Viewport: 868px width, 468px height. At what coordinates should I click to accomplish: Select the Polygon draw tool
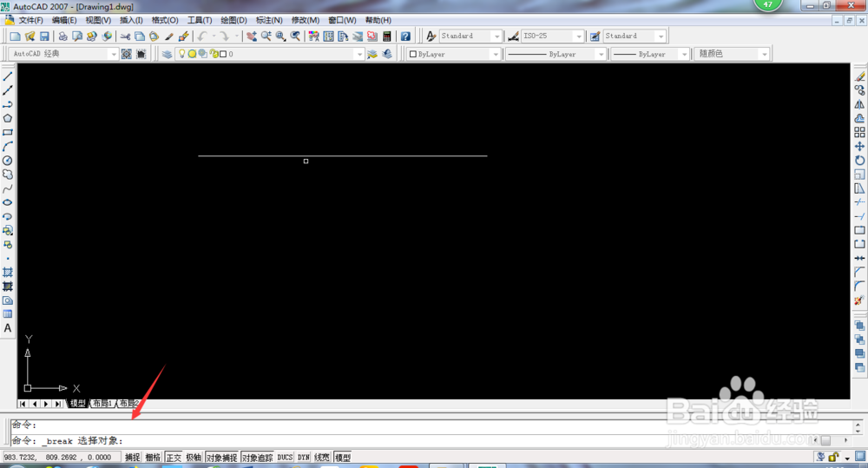coord(8,119)
